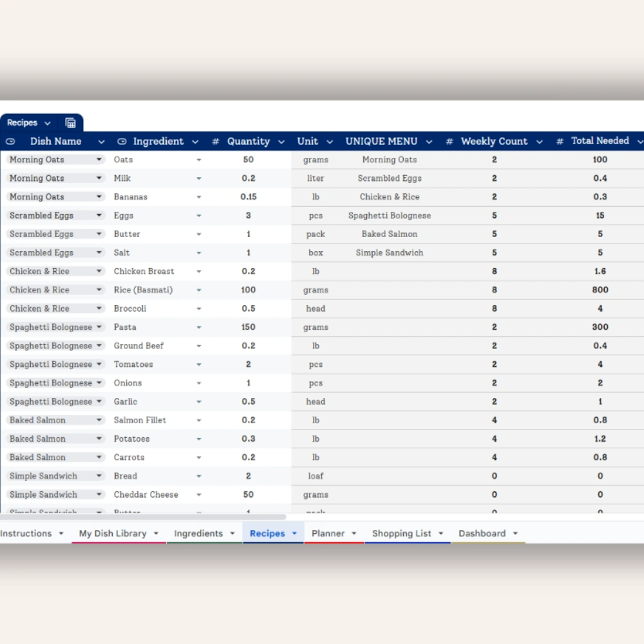
Task: Select the Quantity cell showing 150 for Pasta
Action: (249, 327)
